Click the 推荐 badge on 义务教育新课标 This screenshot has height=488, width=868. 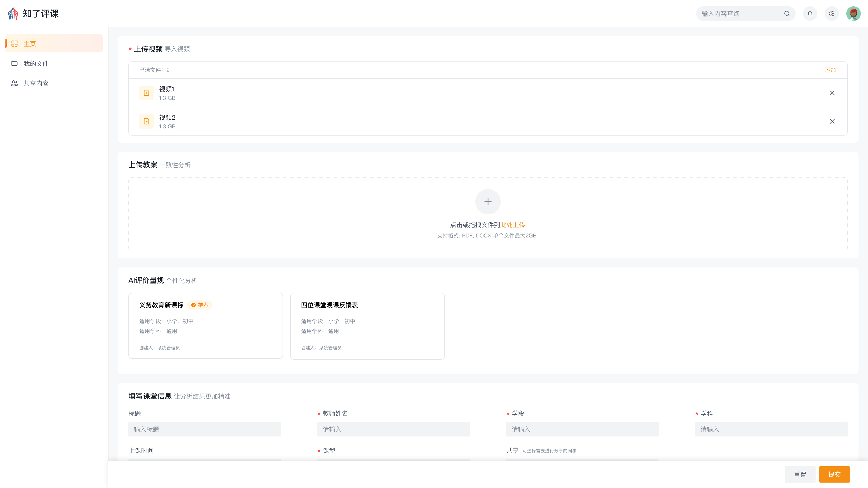[200, 305]
